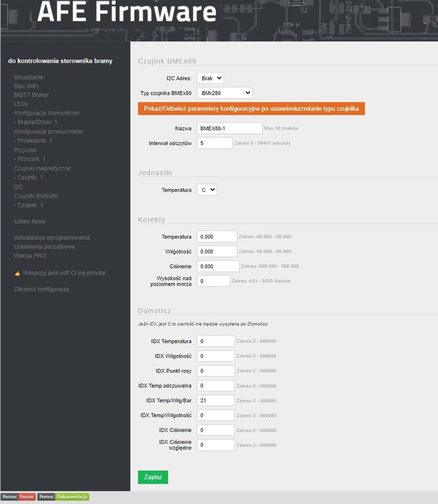
Task: Open the Temperatura unit dropdown
Action: coord(207,190)
